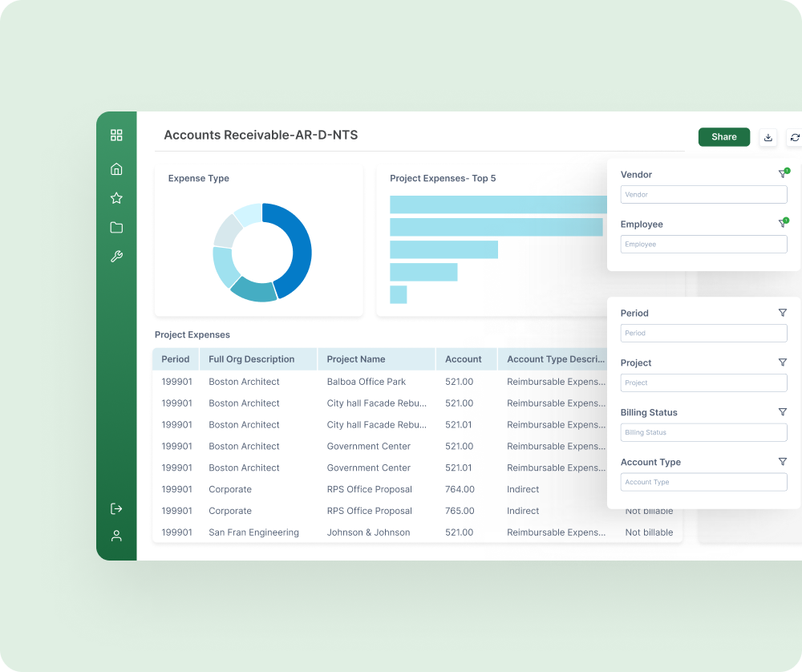Click the logout icon in sidebar

(116, 508)
